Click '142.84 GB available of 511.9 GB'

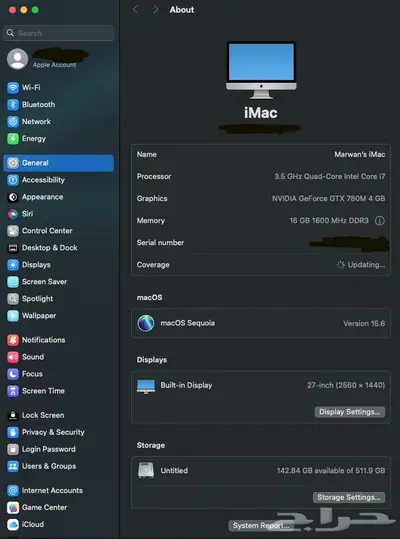[331, 471]
